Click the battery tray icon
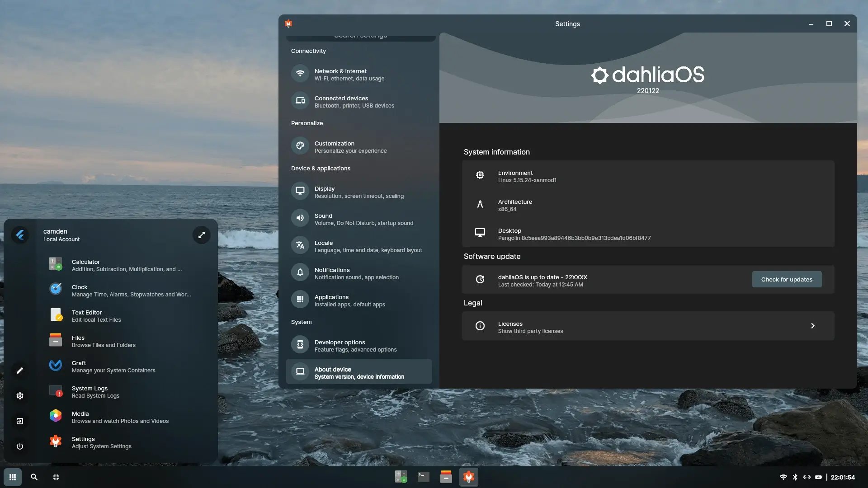This screenshot has width=868, height=488. (819, 477)
